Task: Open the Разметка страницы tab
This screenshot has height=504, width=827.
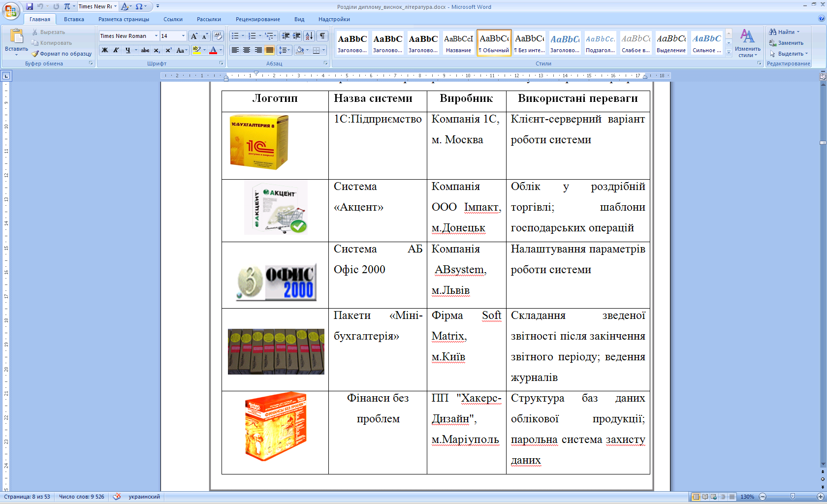Action: (x=124, y=19)
